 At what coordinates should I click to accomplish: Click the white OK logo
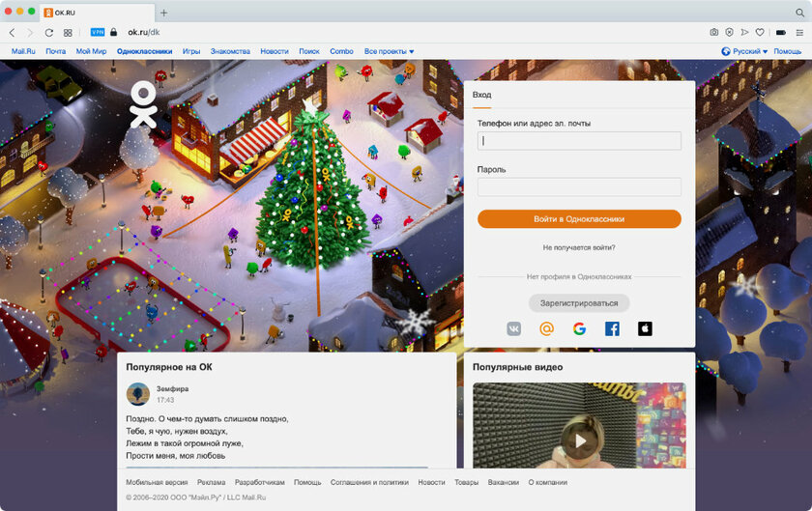pyautogui.click(x=143, y=103)
